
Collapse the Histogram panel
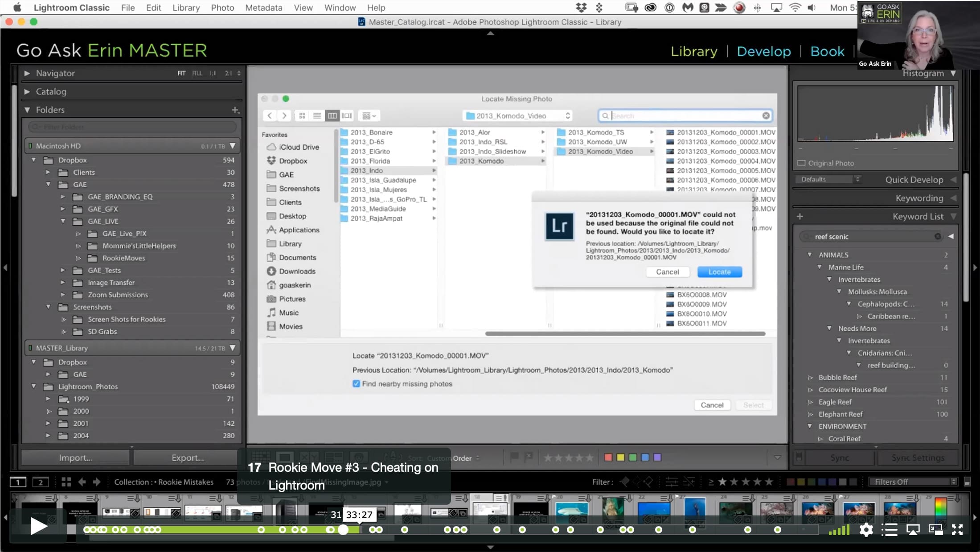[x=953, y=73]
